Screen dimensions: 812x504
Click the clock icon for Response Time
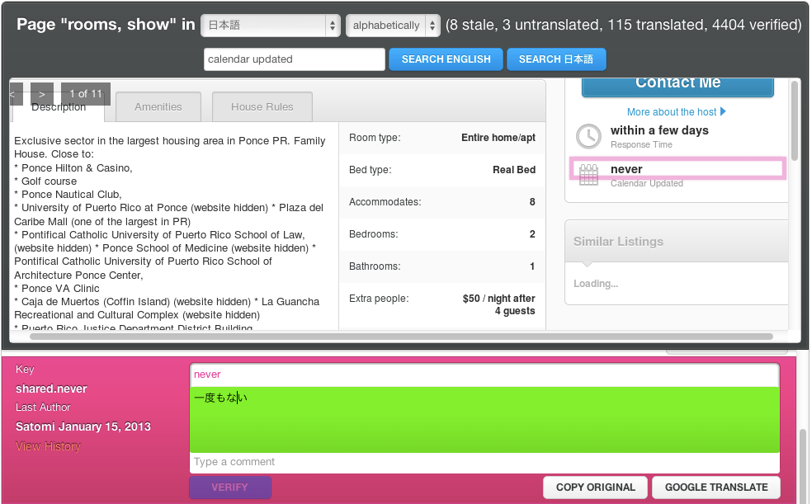pyautogui.click(x=589, y=136)
